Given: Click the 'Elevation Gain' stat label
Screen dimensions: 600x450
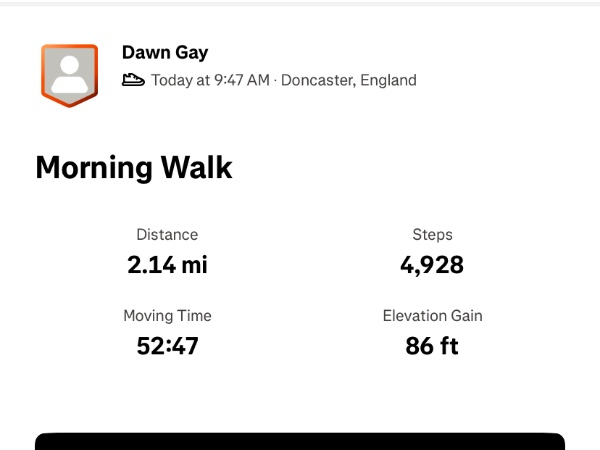Looking at the screenshot, I should click(432, 315).
